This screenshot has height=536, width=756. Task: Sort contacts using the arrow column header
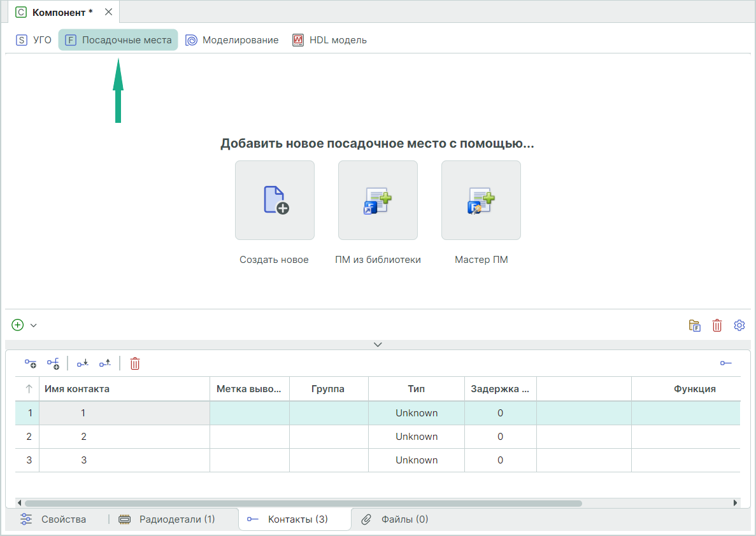[29, 389]
